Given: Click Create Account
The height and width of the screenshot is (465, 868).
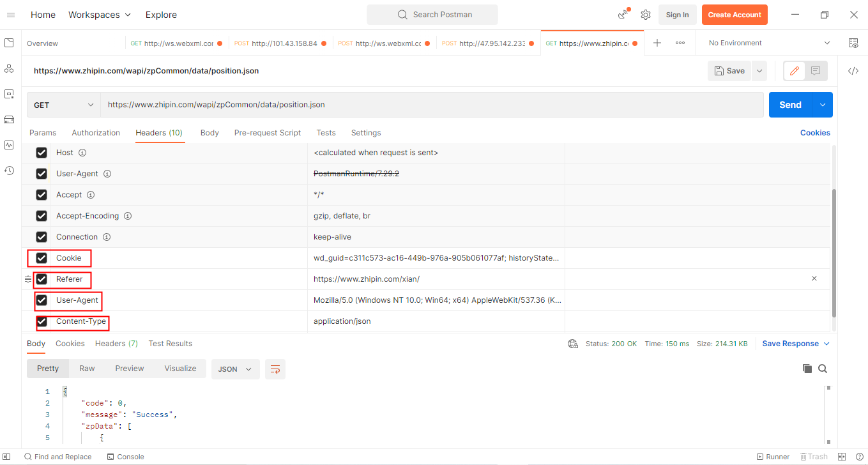Looking at the screenshot, I should click(735, 15).
